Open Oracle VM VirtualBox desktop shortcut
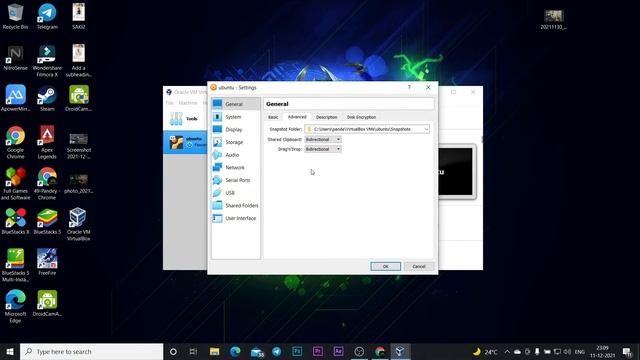Screen dimensions: 640x360 78,224
